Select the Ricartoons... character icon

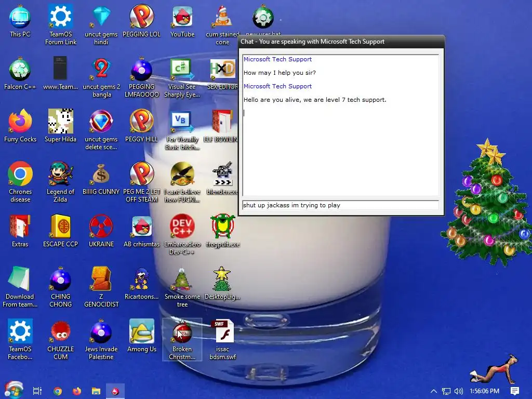pyautogui.click(x=141, y=283)
